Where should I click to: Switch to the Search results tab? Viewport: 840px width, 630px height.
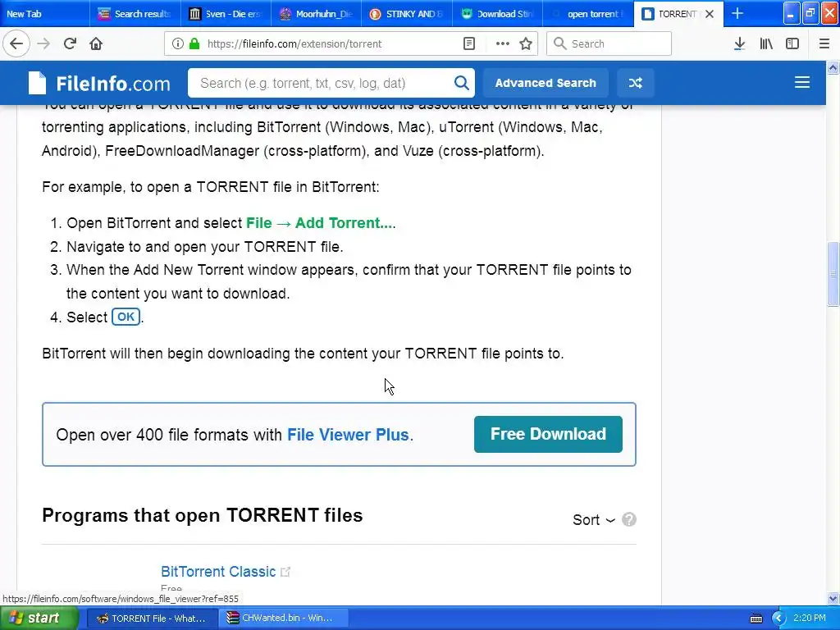[x=135, y=14]
